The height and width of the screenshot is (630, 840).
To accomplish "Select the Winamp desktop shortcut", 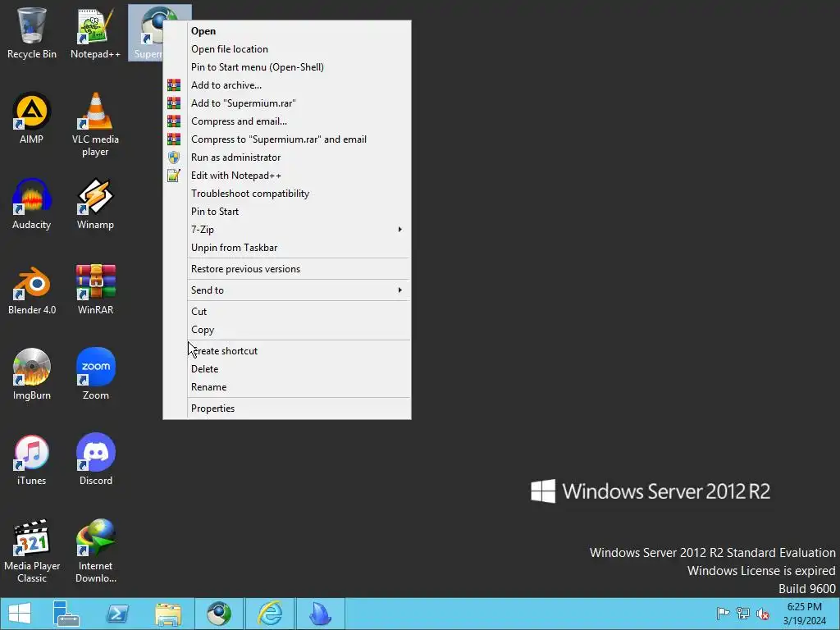I will click(95, 203).
